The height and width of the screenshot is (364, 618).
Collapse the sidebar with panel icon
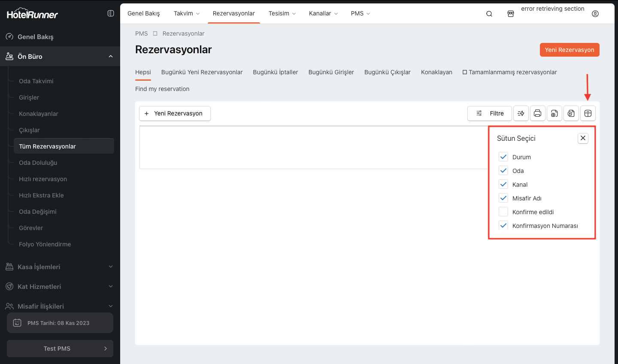[110, 13]
